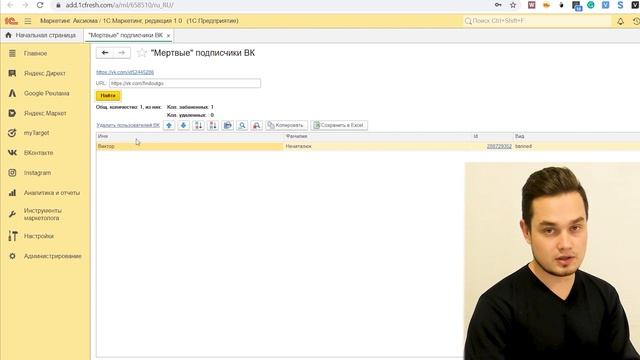The height and width of the screenshot is (360, 640).
Task: Switch to the Начальная страница tab
Action: 41,36
